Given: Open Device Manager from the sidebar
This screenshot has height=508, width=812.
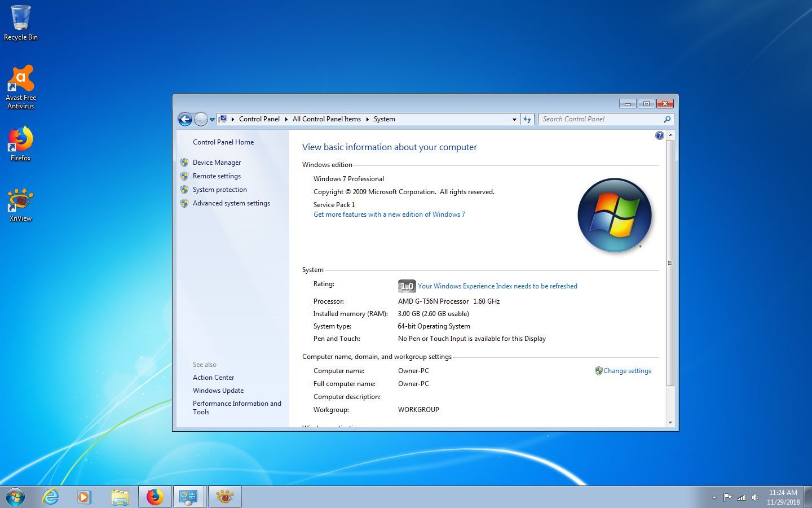Looking at the screenshot, I should (x=217, y=163).
